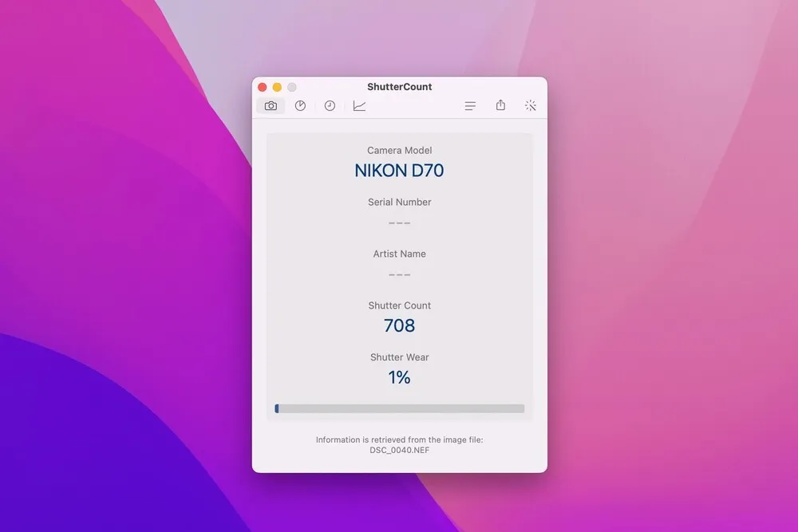Close the ShutterCount window
Screen dimensions: 798x532
tap(263, 87)
